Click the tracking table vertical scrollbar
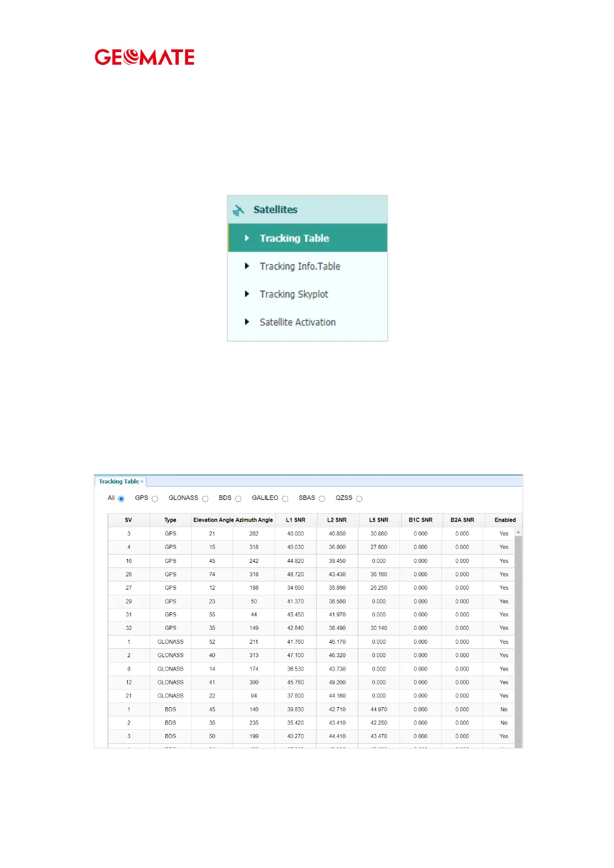614x868 pixels. (x=519, y=642)
